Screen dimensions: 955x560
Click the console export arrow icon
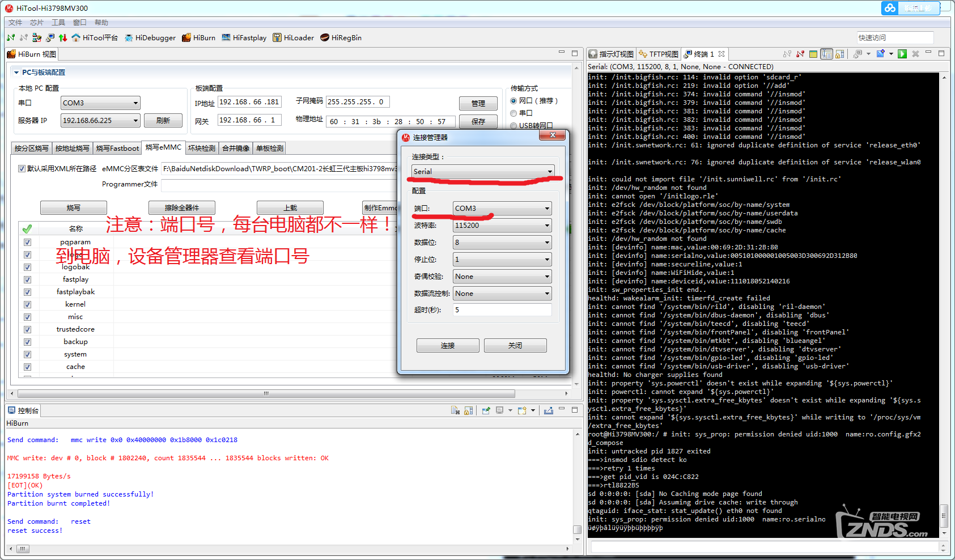click(549, 410)
